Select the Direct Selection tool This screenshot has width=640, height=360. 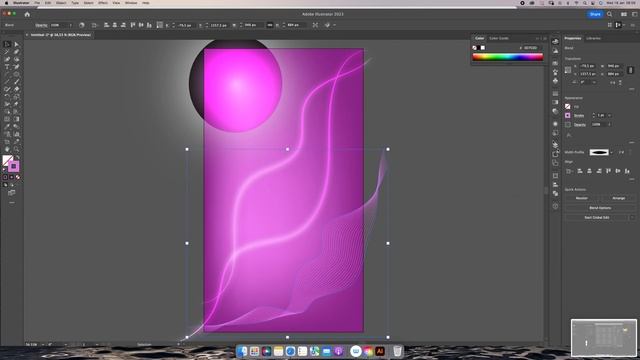[x=16, y=44]
